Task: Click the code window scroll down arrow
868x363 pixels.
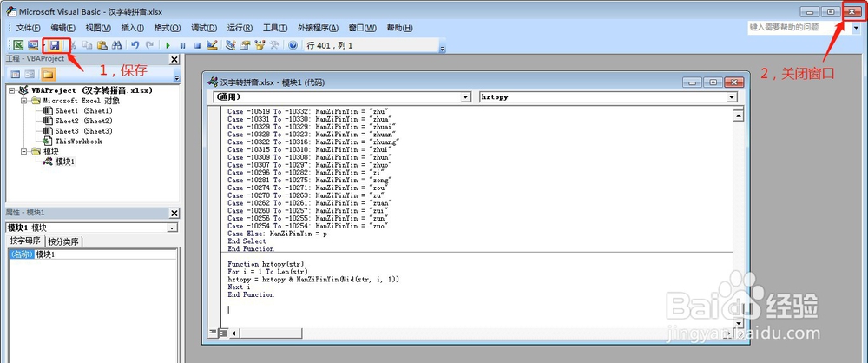Action: (x=738, y=323)
